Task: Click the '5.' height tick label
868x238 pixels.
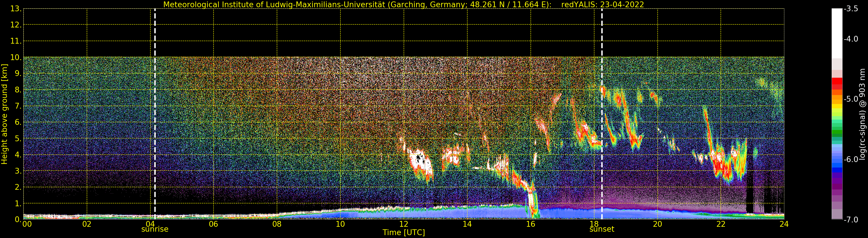Action: pos(18,138)
